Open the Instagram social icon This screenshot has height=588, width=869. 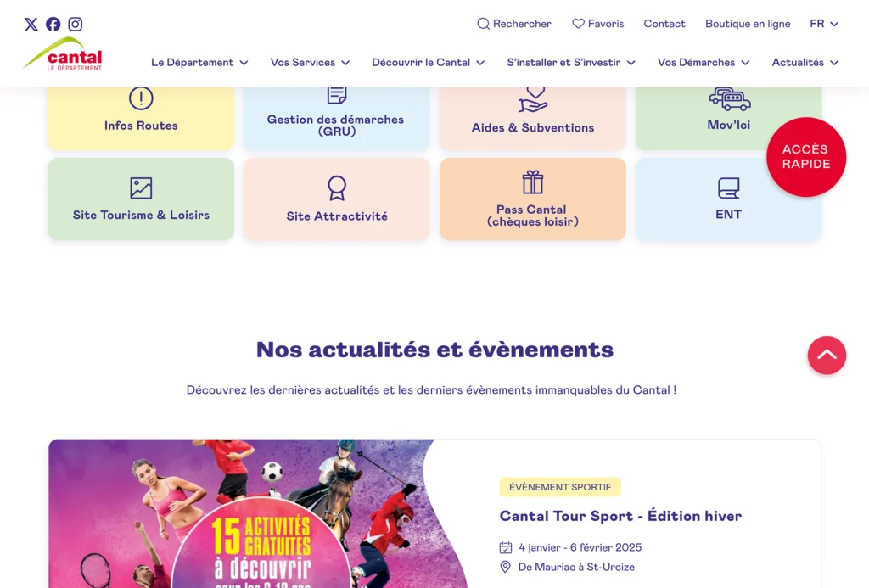(76, 24)
